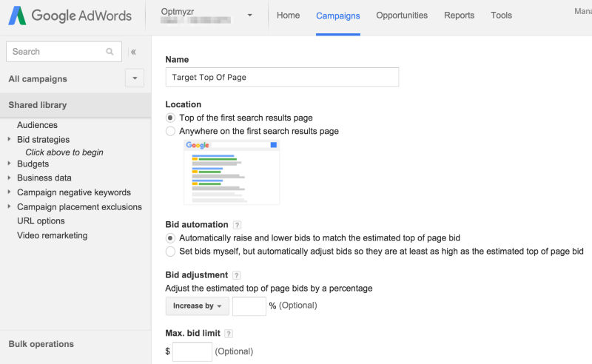Screen dimensions: 592x364
Task: Switch to the Opportunities tab
Action: (402, 16)
